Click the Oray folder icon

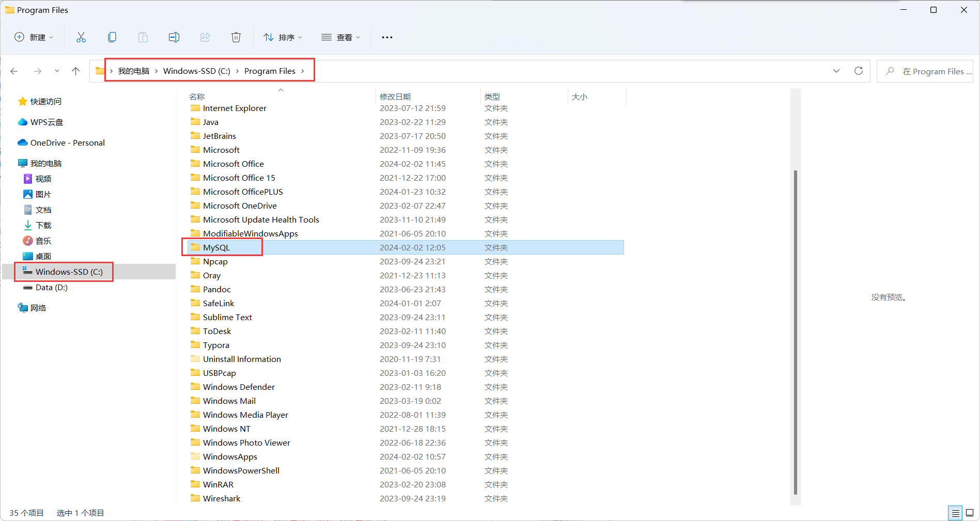(195, 275)
